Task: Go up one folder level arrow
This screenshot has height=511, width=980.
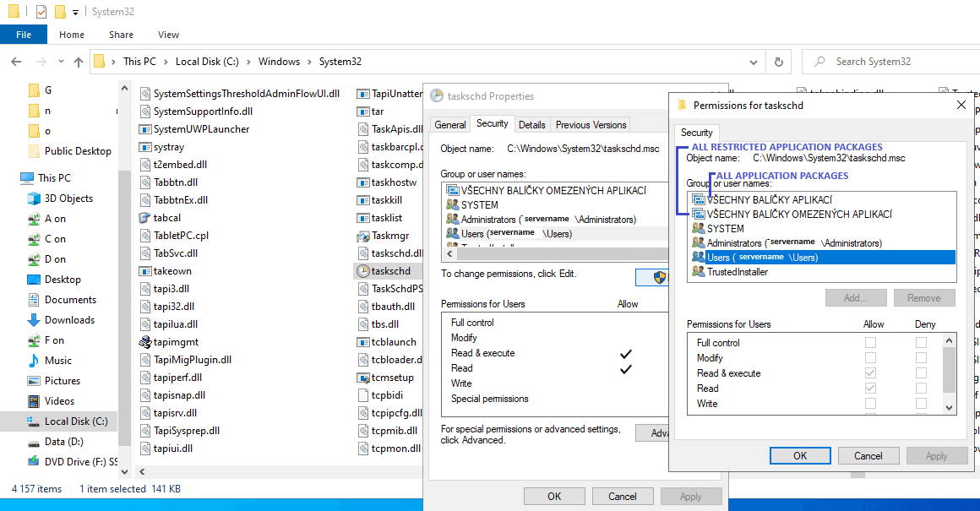Action: 78,62
